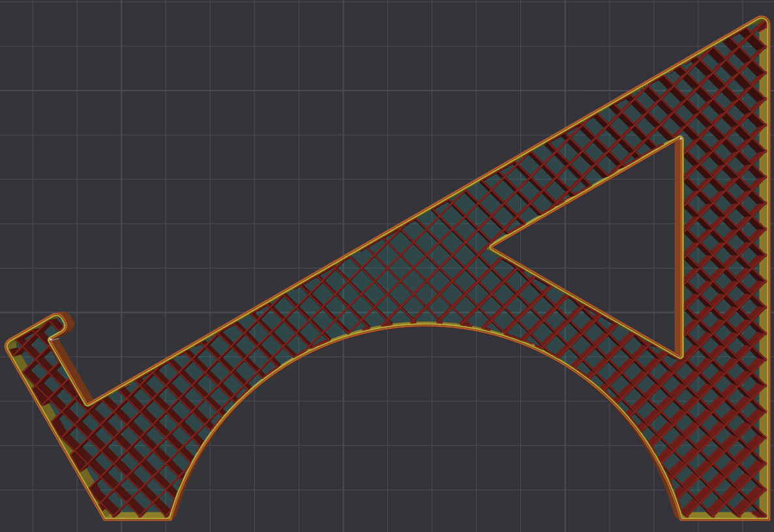
Task: Click the bottom-right corner of triangular cutout
Action: pos(680,356)
